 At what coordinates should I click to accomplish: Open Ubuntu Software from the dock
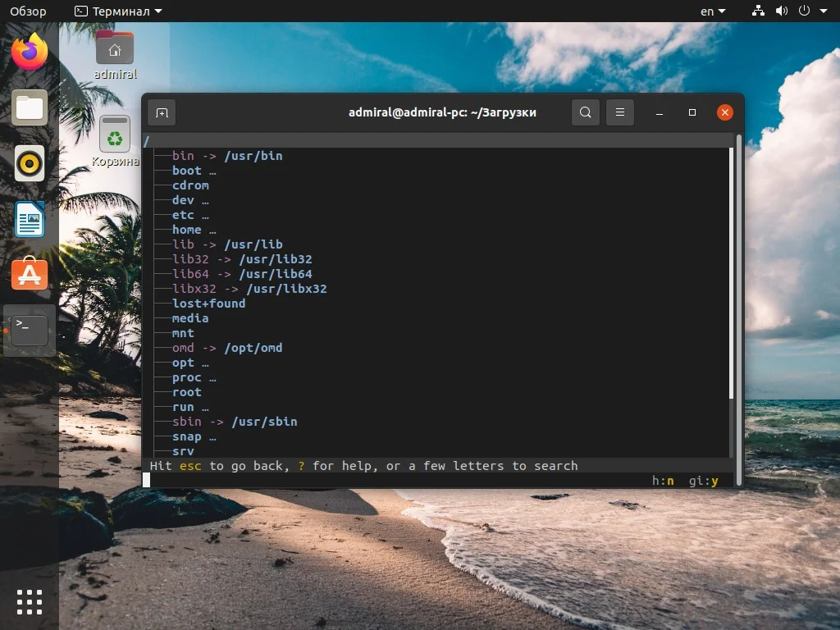29,274
